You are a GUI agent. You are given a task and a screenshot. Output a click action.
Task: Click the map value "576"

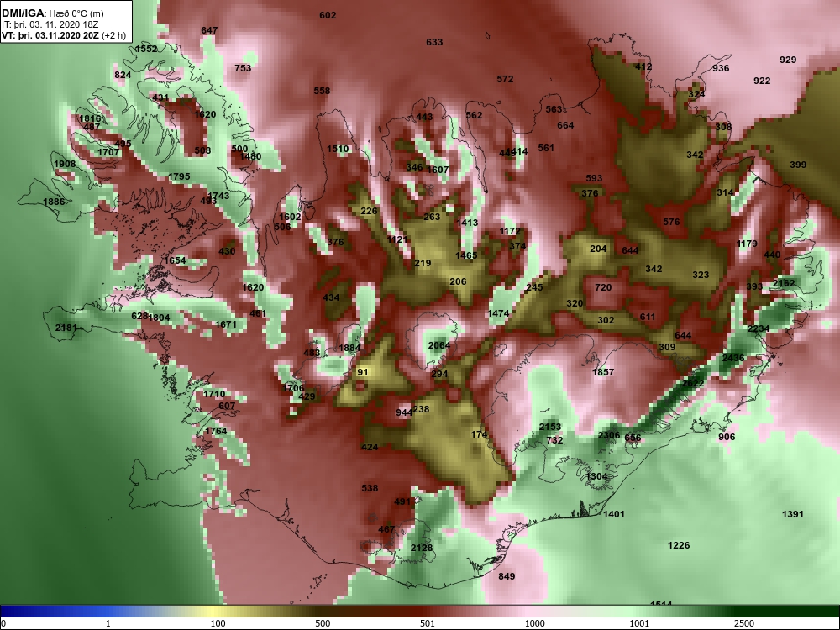(x=671, y=222)
